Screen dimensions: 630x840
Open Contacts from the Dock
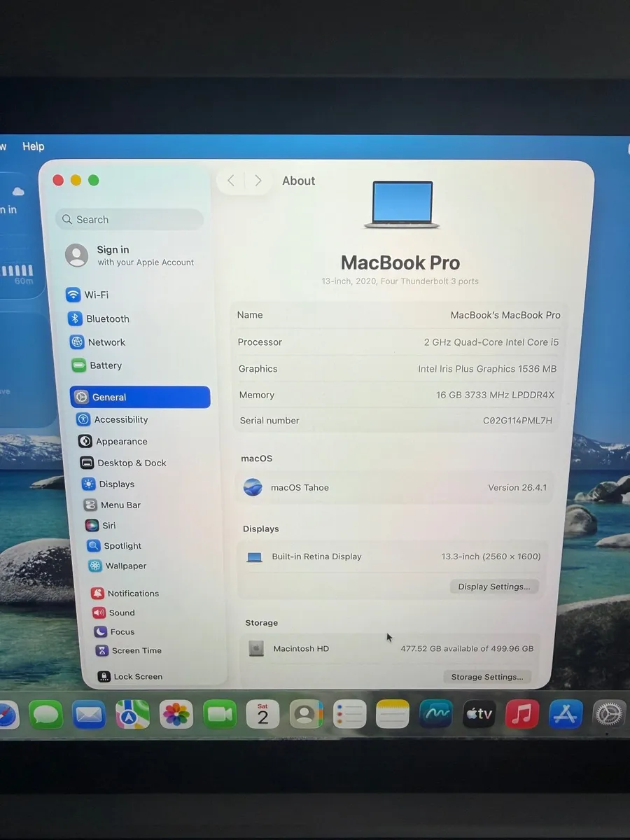point(306,715)
